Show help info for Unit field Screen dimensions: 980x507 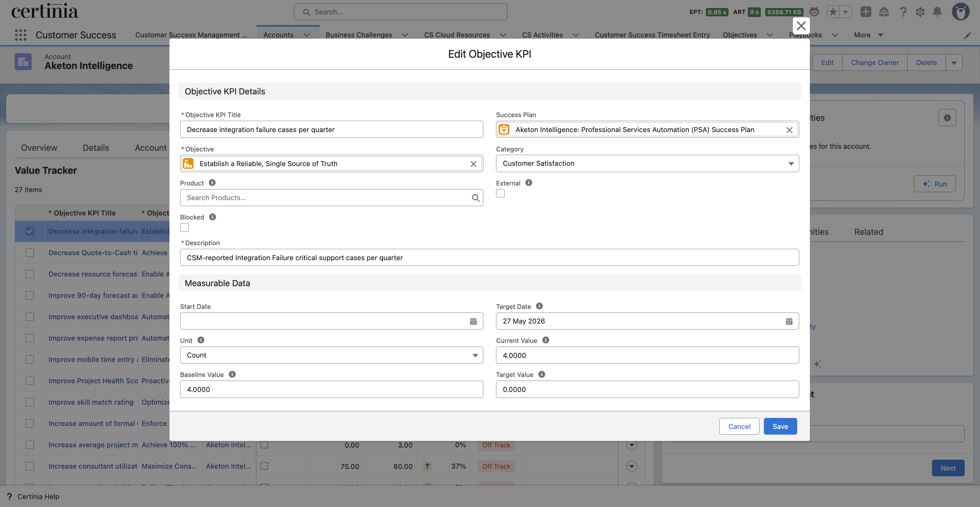[201, 340]
